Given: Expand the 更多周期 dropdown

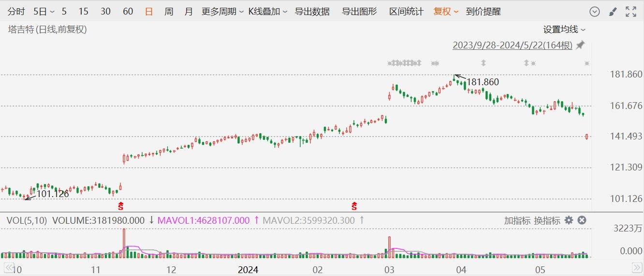Looking at the screenshot, I should (x=222, y=12).
